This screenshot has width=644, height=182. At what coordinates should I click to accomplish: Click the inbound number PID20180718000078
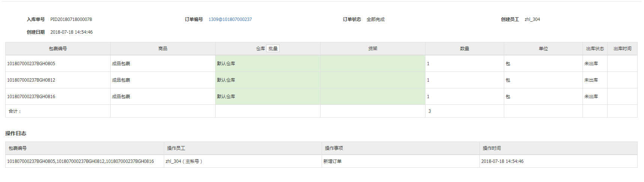pos(71,19)
